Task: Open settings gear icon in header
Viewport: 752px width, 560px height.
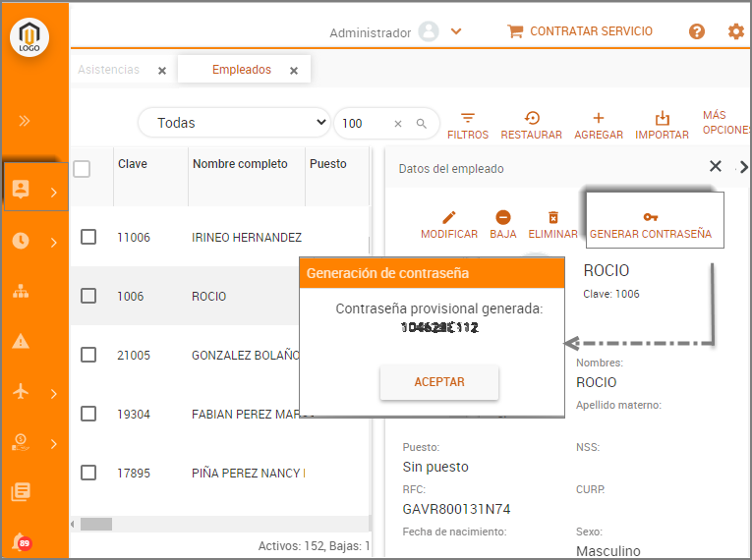Action: 735,31
